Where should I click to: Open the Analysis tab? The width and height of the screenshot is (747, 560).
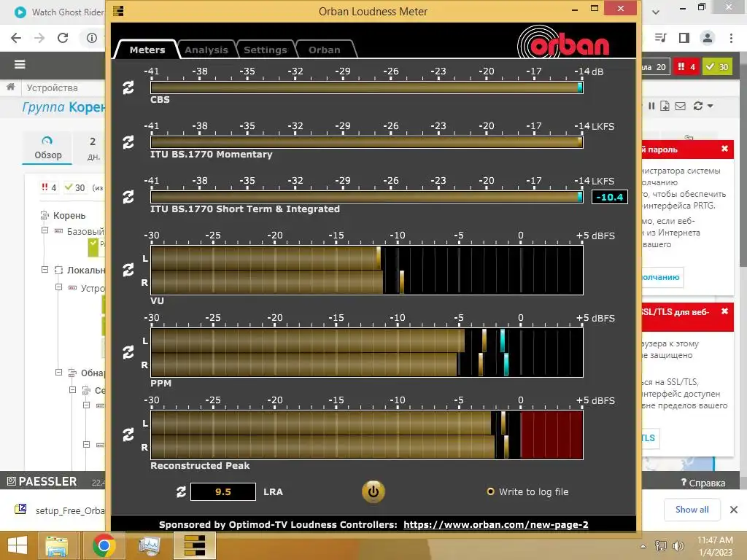point(206,50)
